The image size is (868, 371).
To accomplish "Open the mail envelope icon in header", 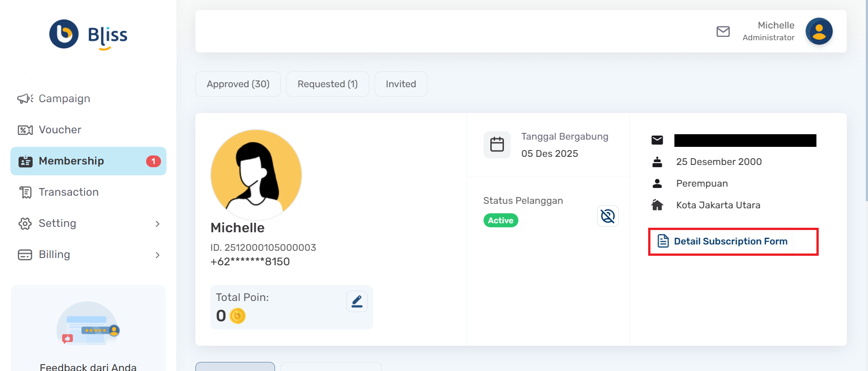I will tap(723, 32).
